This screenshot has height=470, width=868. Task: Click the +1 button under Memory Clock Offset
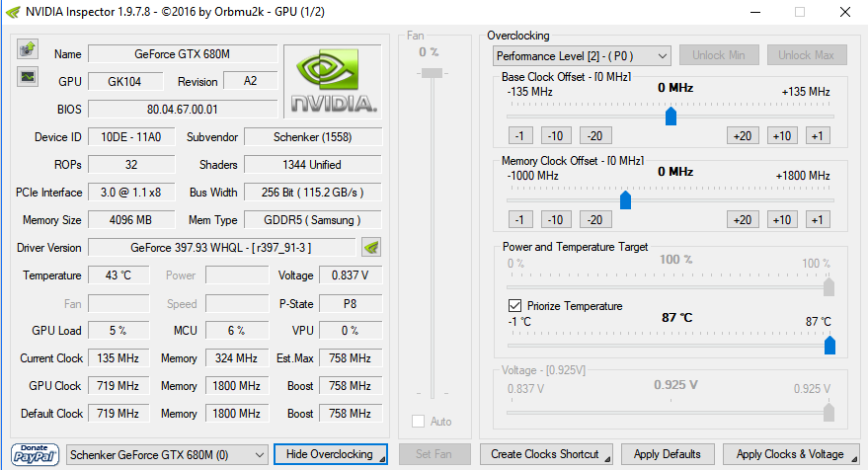click(818, 220)
